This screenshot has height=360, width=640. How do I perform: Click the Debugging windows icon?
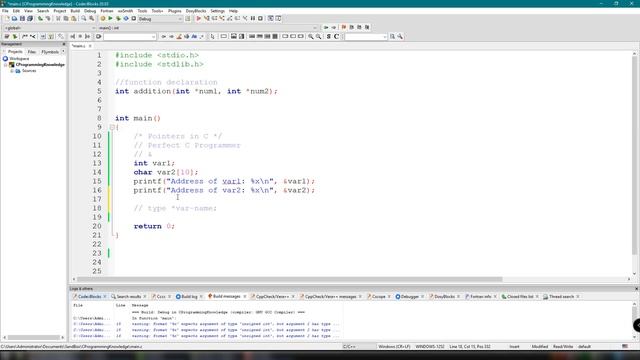point(271,19)
